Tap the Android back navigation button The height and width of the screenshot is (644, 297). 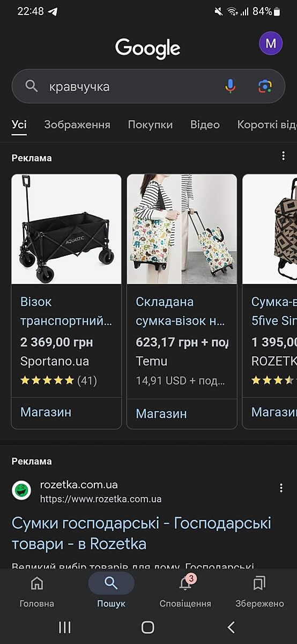click(231, 627)
